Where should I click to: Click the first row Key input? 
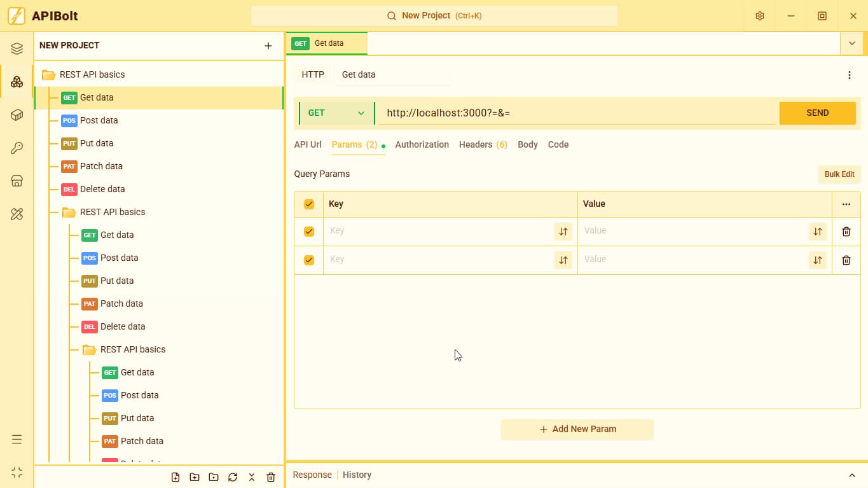click(439, 232)
